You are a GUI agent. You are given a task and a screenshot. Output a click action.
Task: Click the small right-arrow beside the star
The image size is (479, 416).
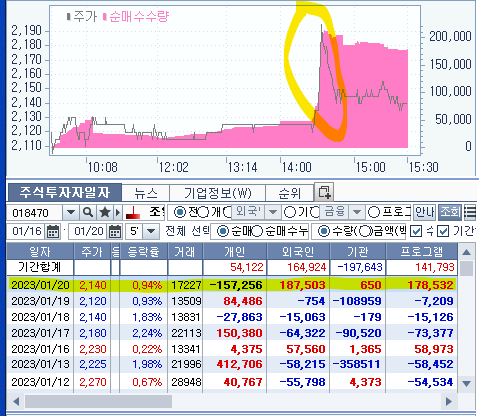[x=117, y=212]
